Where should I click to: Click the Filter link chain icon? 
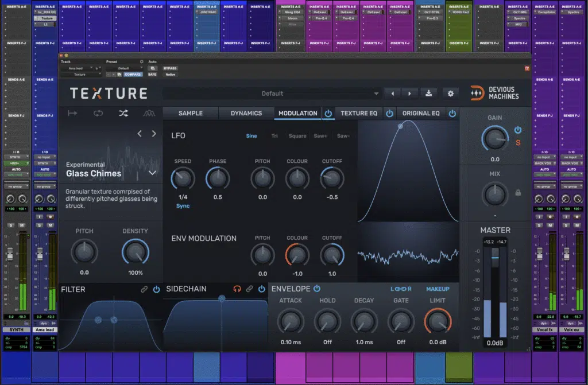(x=144, y=289)
